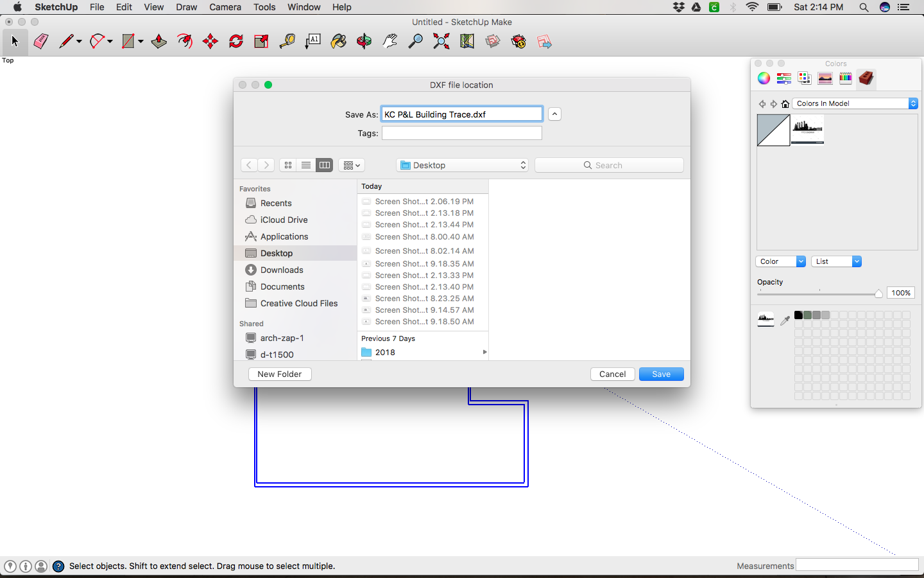Expand the 2018 folder arrow
The height and width of the screenshot is (578, 924).
(484, 352)
